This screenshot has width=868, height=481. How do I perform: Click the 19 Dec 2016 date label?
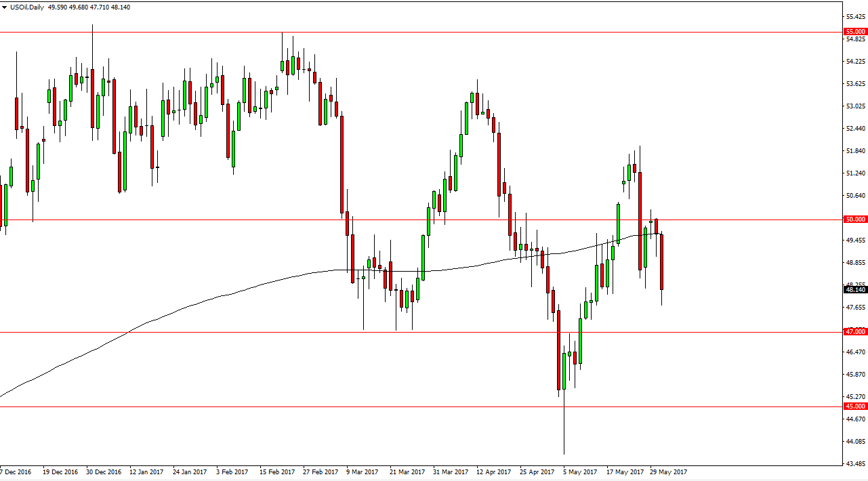pyautogui.click(x=60, y=472)
